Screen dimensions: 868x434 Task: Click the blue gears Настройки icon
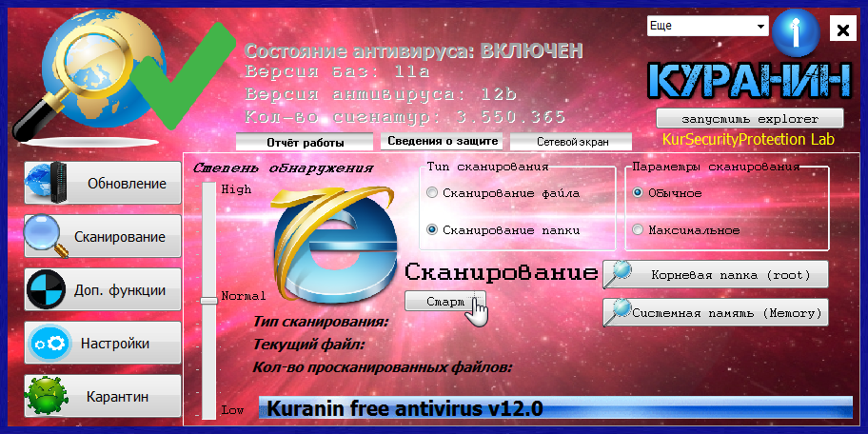[x=49, y=344]
